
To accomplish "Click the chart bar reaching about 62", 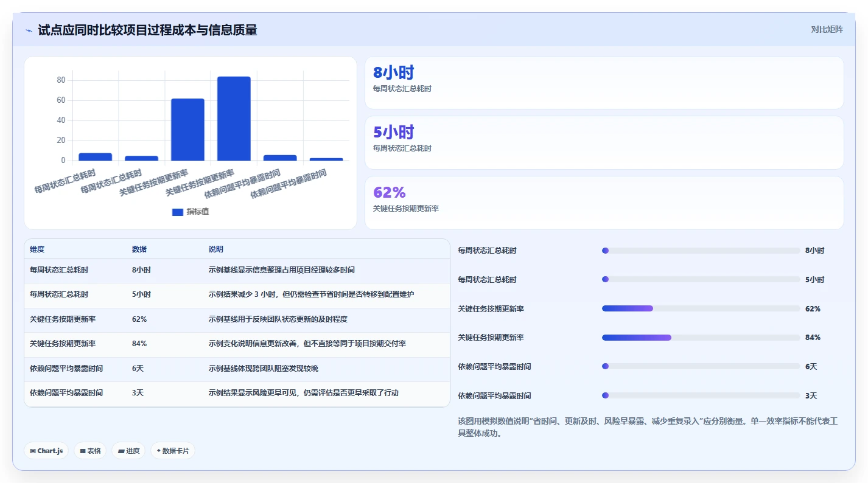I will click(187, 130).
